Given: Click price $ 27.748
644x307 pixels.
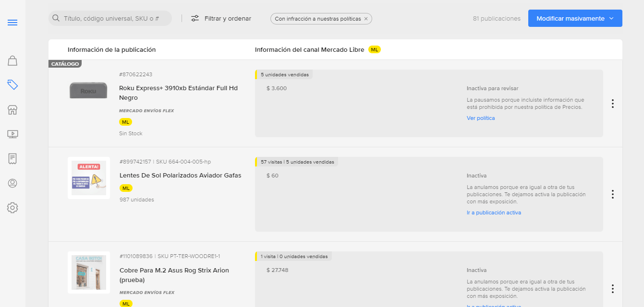Looking at the screenshot, I should click(278, 270).
